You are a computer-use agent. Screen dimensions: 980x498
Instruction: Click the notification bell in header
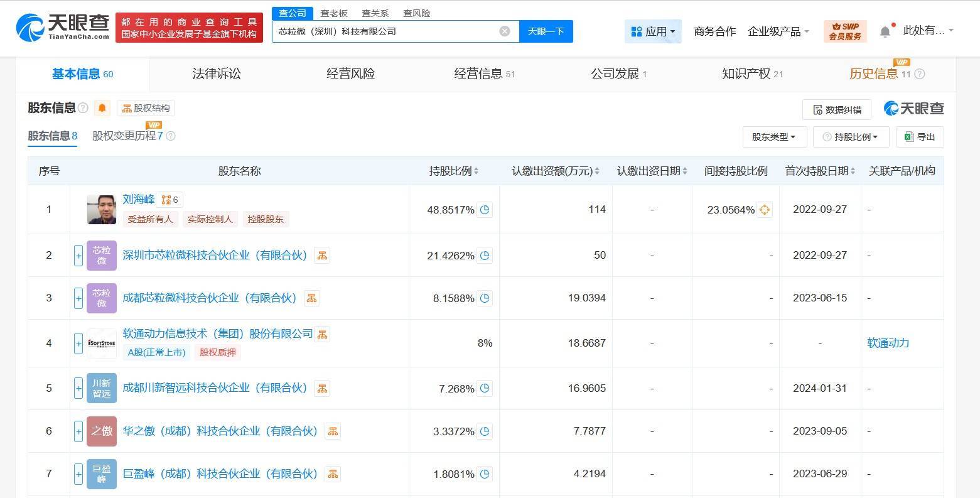(x=885, y=31)
